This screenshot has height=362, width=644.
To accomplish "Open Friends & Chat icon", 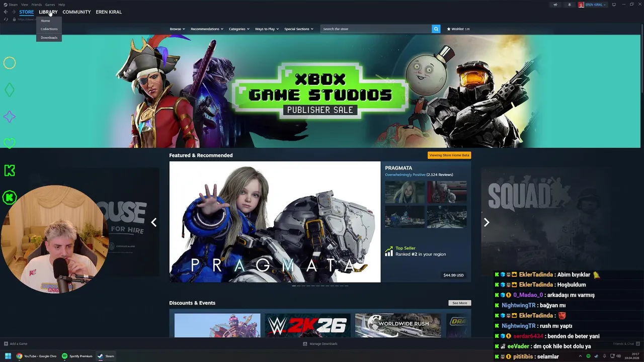I will [x=639, y=344].
